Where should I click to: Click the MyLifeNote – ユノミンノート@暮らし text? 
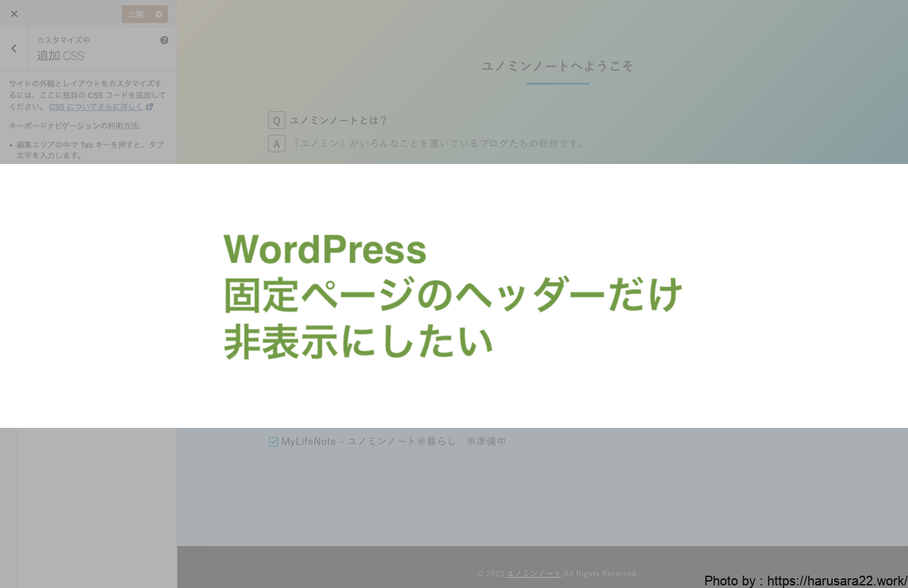(x=368, y=441)
